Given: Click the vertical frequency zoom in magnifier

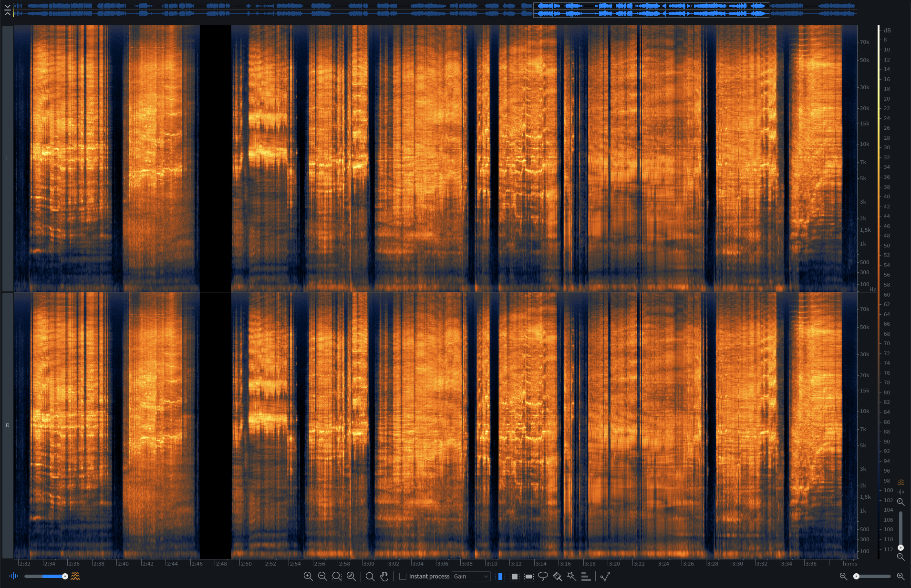Looking at the screenshot, I should tap(901, 502).
